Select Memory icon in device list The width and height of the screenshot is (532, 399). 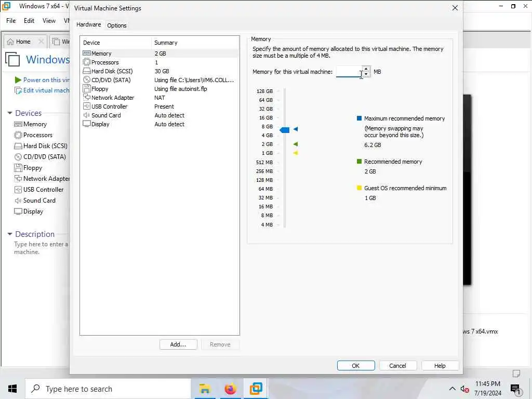[87, 54]
